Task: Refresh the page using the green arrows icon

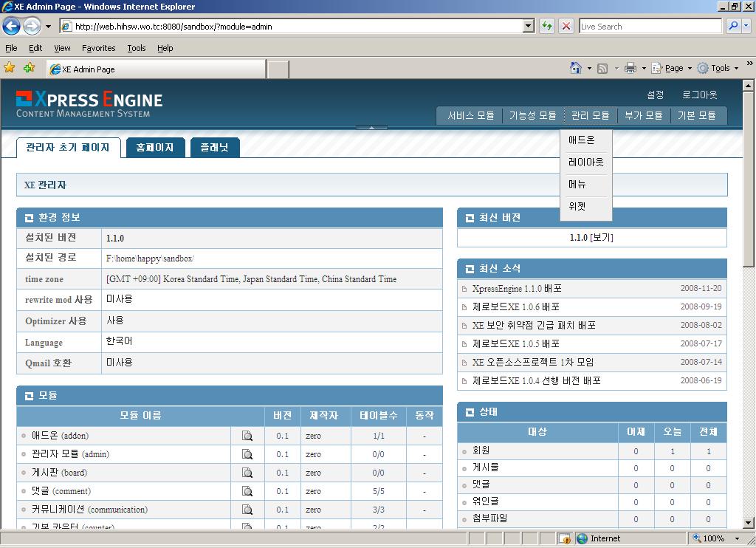Action: 547,26
